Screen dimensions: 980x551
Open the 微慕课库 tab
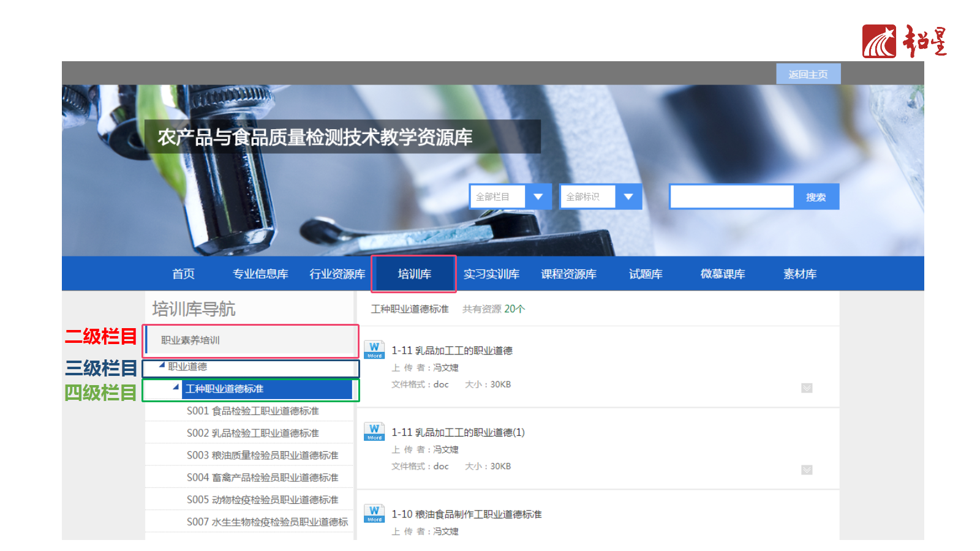tap(723, 274)
